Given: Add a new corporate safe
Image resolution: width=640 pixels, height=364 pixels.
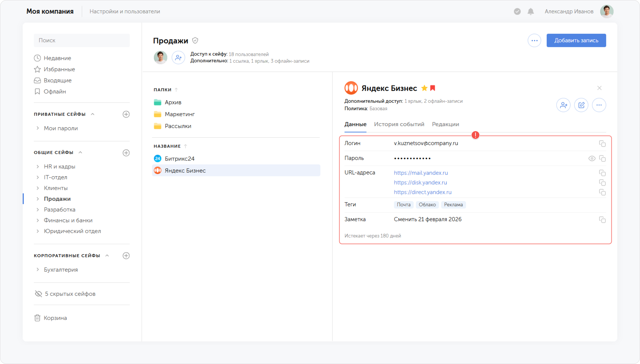Looking at the screenshot, I should tap(126, 256).
